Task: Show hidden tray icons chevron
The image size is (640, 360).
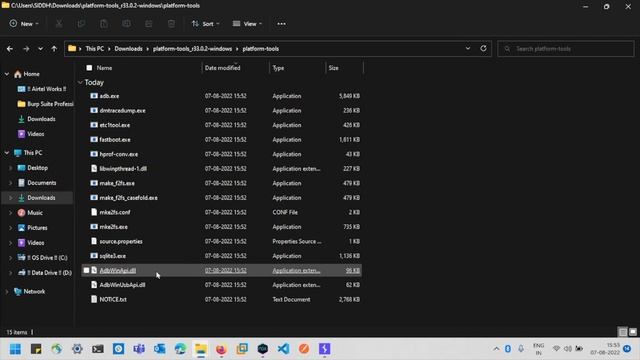Action: tap(496, 349)
